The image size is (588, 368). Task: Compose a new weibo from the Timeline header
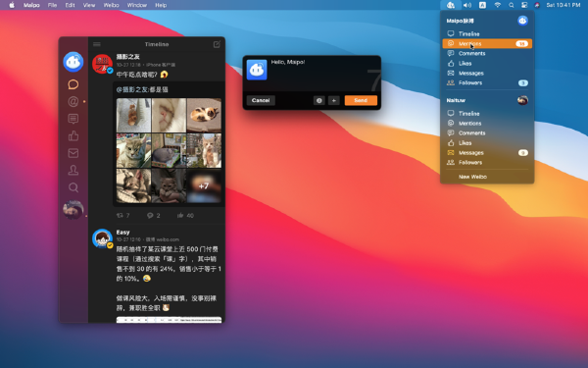click(217, 44)
